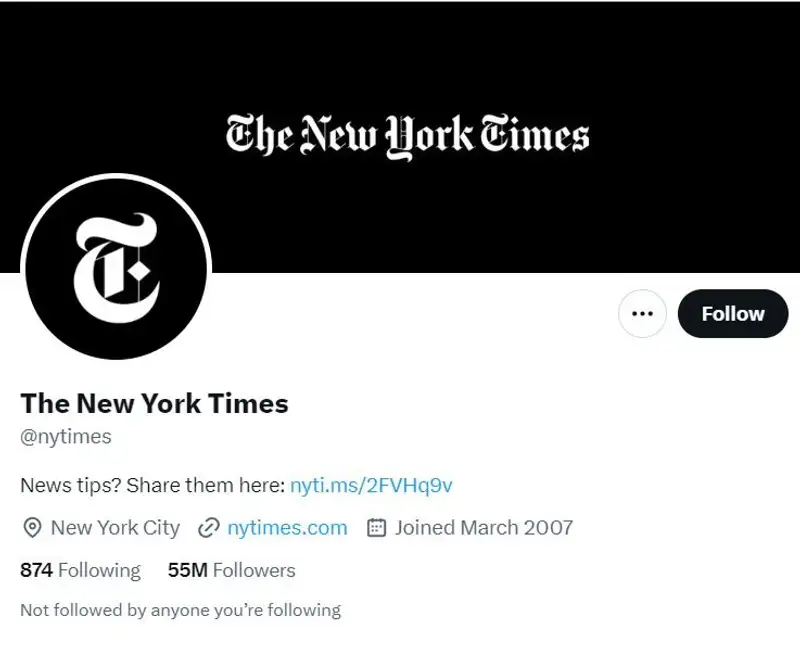This screenshot has width=800, height=655.
Task: Click the 'News tips? Share them here' bio text
Action: coord(152,486)
